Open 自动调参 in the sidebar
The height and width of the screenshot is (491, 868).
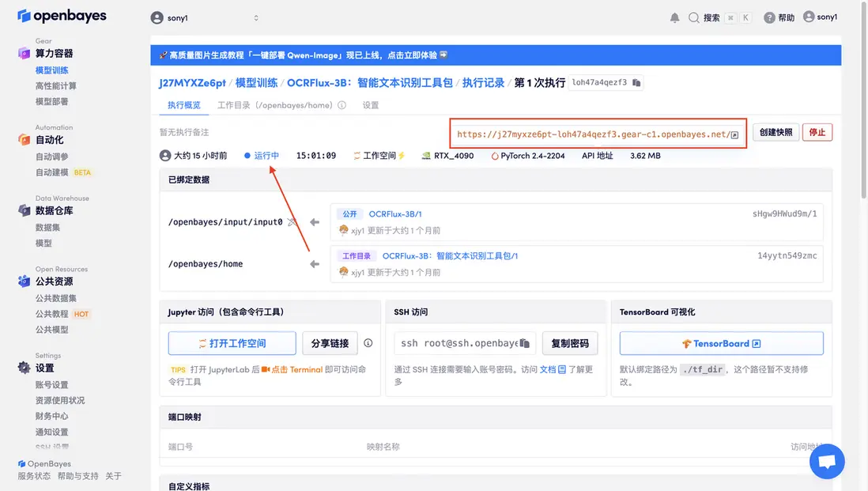[x=52, y=157]
